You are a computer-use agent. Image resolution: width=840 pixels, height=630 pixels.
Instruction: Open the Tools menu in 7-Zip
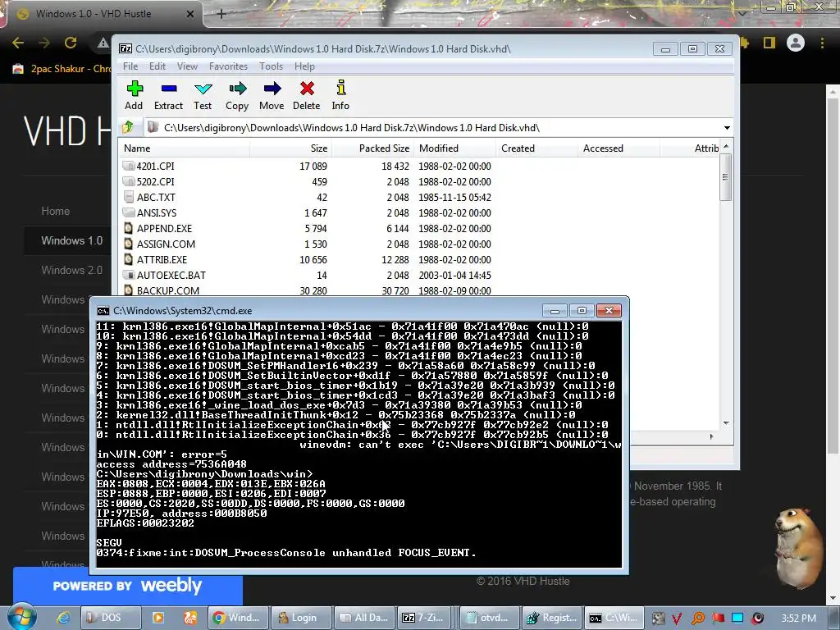271,66
